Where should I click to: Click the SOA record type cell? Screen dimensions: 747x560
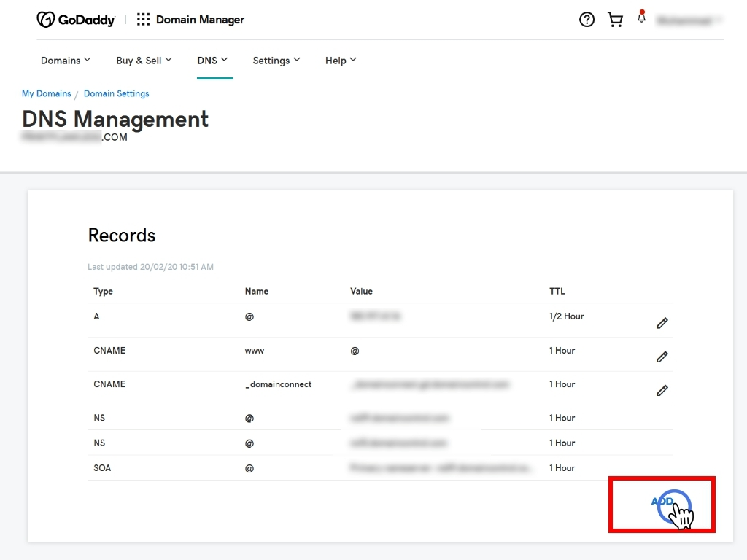(x=102, y=468)
